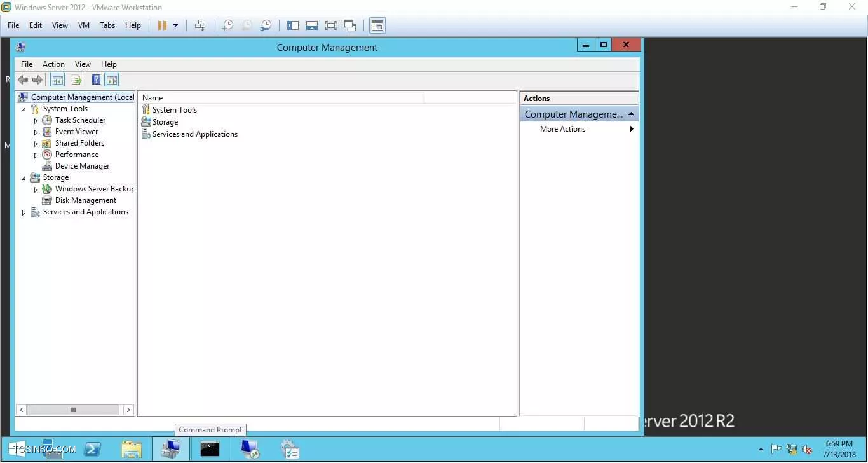The height and width of the screenshot is (463, 868).
Task: Open File Explorer from the taskbar
Action: [x=132, y=449]
